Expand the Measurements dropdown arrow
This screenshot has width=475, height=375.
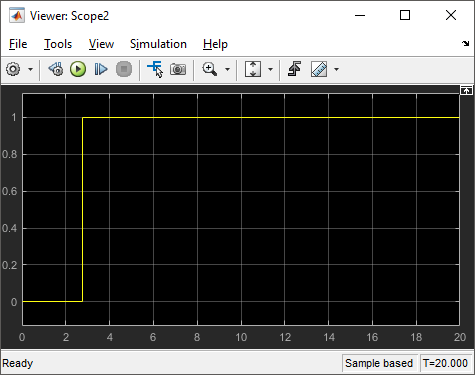(x=336, y=69)
